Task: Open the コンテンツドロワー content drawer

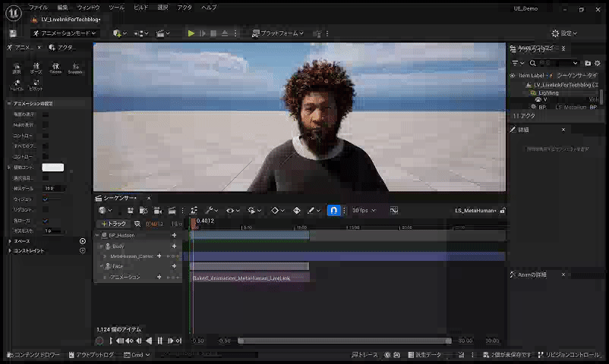Action: coord(33,354)
